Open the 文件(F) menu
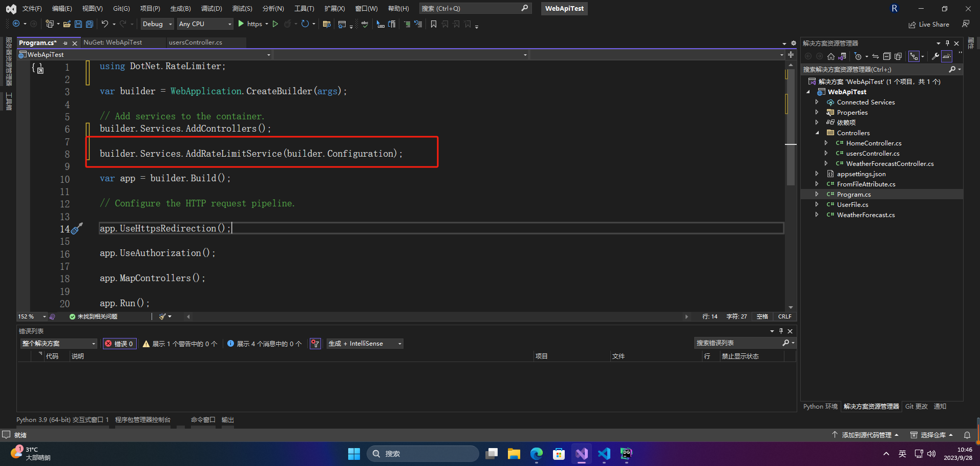 click(32, 9)
